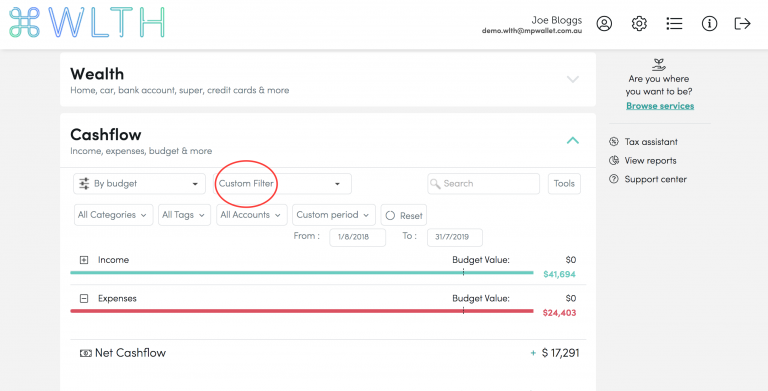768x391 pixels.
Task: Expand the Wealth section
Action: click(573, 79)
